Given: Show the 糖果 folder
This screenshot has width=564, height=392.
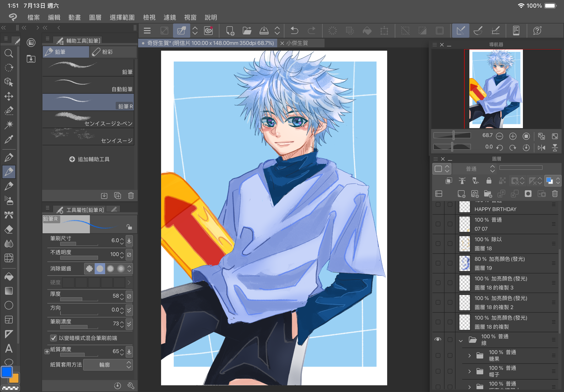Looking at the screenshot, I should tap(438, 355).
